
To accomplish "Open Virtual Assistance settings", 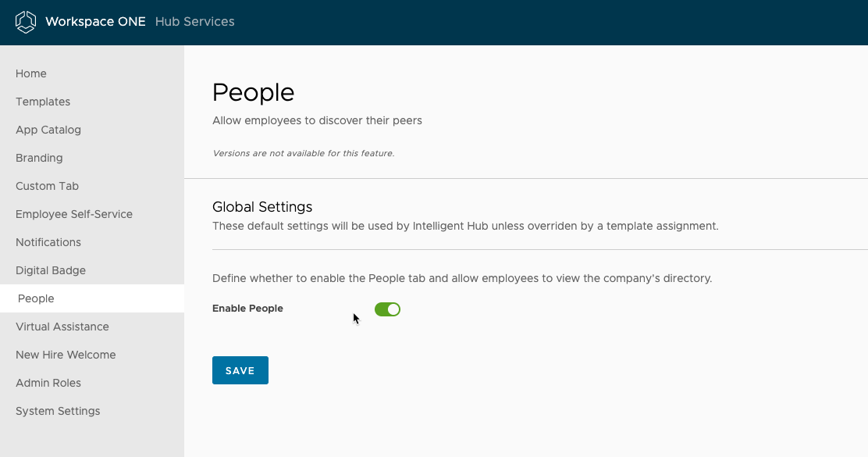I will (x=62, y=327).
